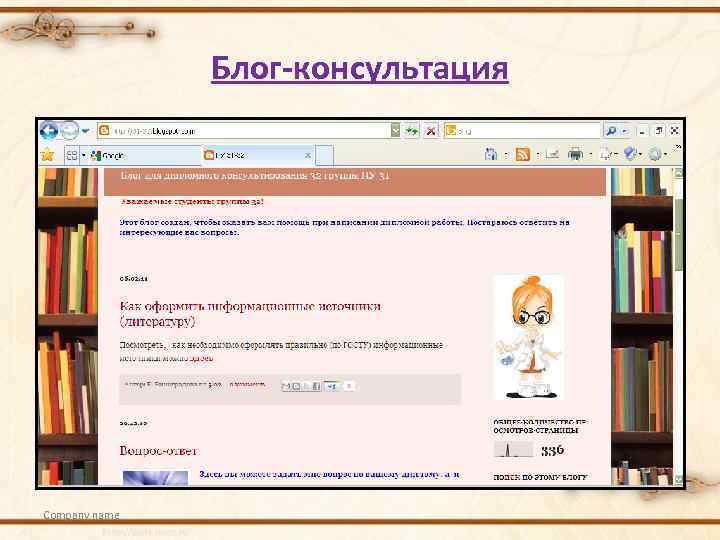The width and height of the screenshot is (720, 540).
Task: Click the Read Mail toolbar icon
Action: (x=552, y=155)
